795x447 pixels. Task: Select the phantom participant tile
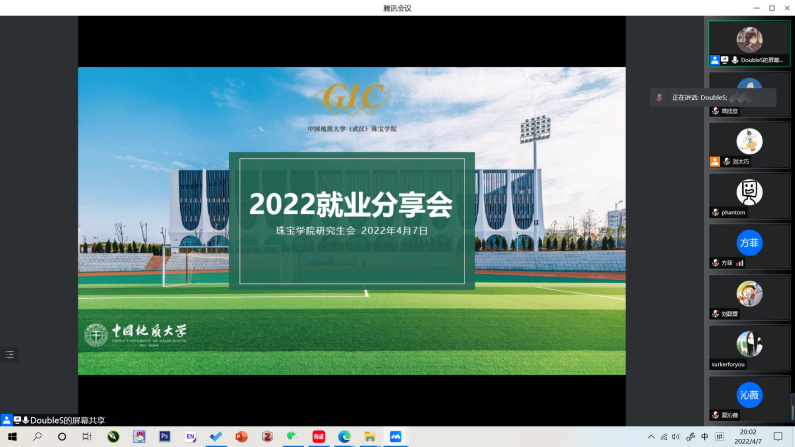[x=749, y=196]
